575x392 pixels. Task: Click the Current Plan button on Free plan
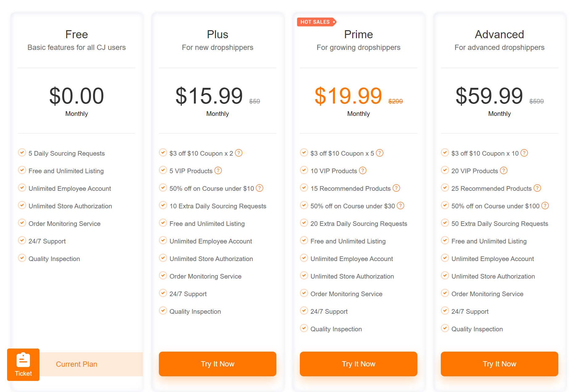click(x=77, y=364)
